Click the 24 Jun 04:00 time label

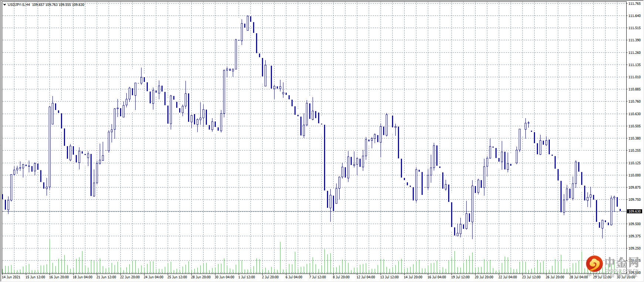coord(153,277)
